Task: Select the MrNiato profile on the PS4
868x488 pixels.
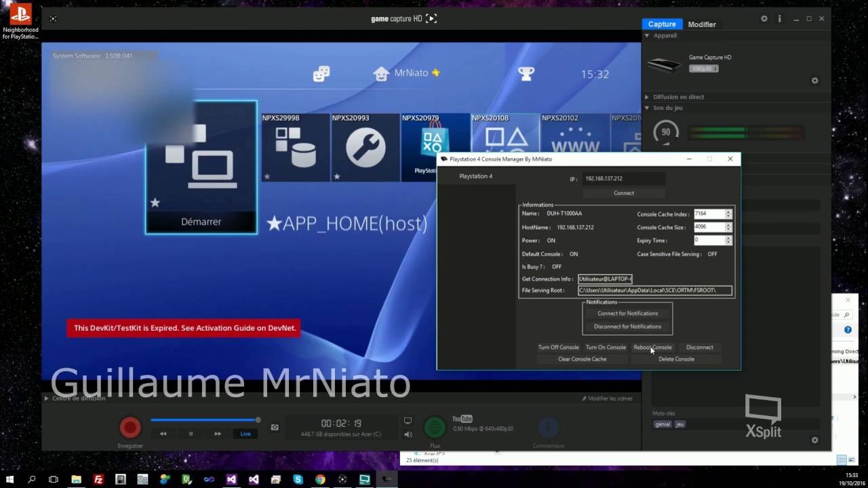Action: [407, 73]
